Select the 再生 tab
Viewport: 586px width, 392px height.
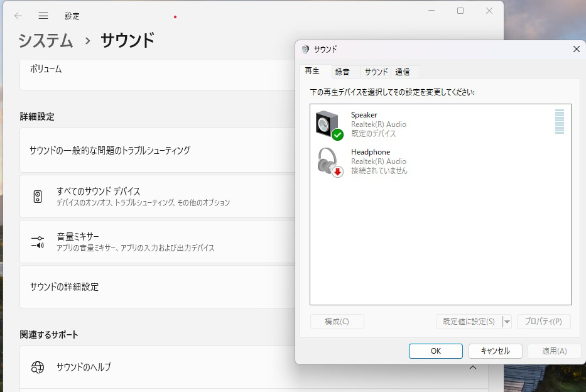(312, 71)
